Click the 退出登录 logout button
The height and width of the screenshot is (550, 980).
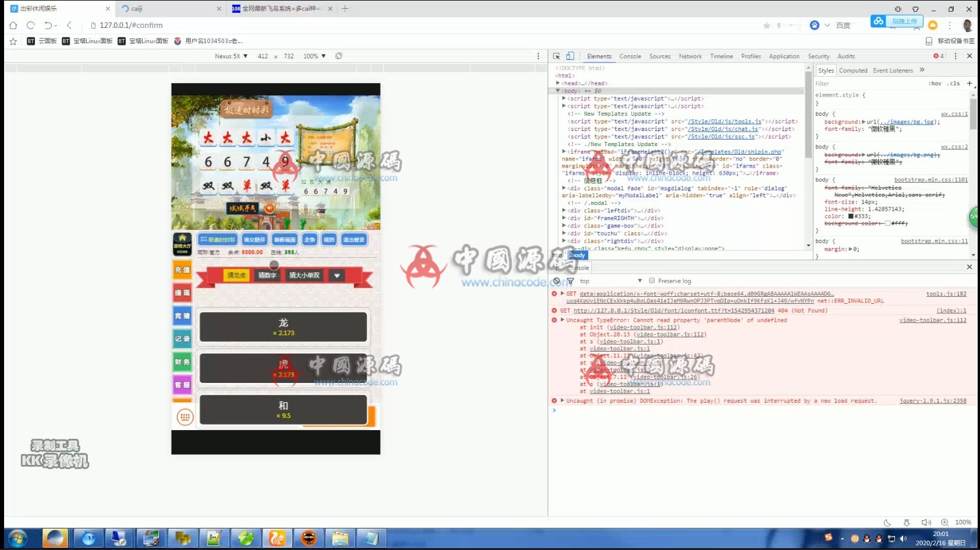(x=354, y=240)
